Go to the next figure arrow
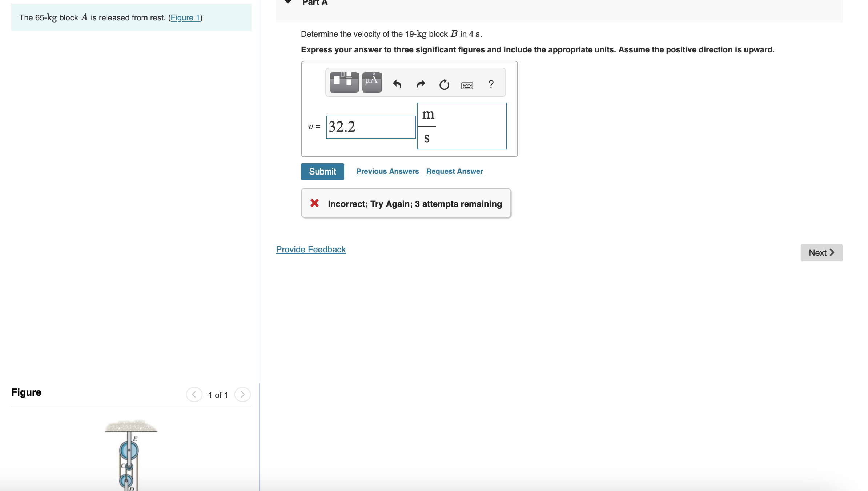 [242, 394]
